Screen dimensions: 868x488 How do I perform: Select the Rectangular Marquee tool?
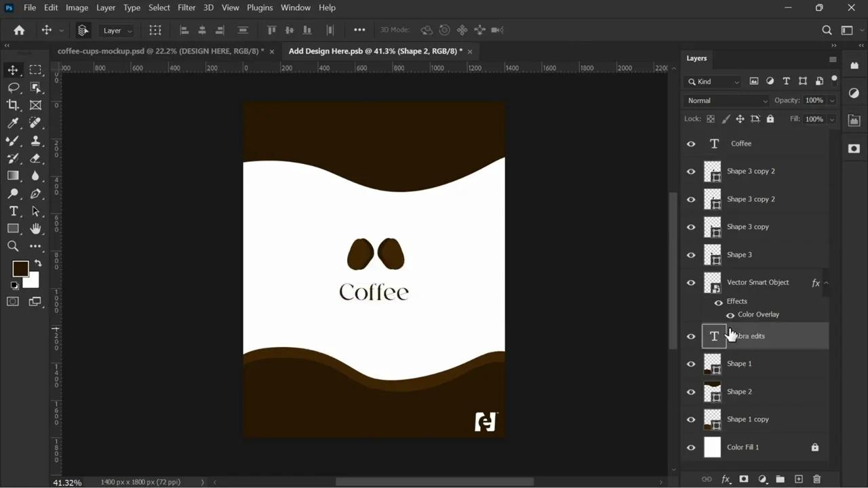[x=35, y=70]
